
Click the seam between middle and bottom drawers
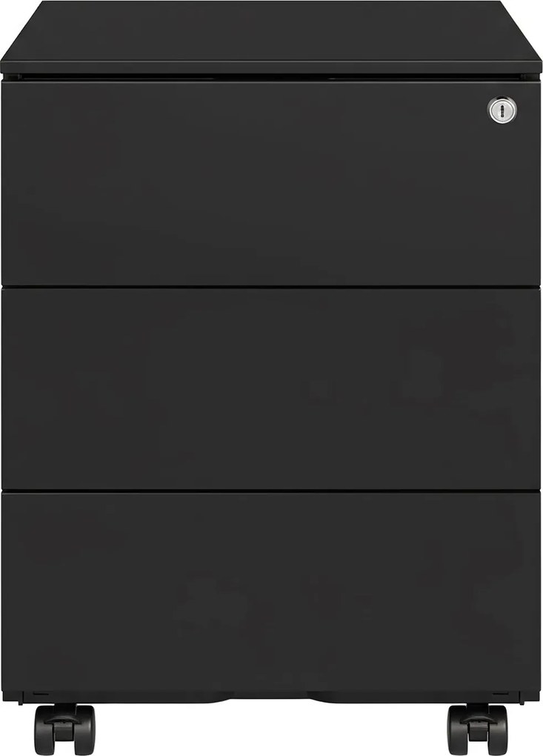tap(270, 491)
